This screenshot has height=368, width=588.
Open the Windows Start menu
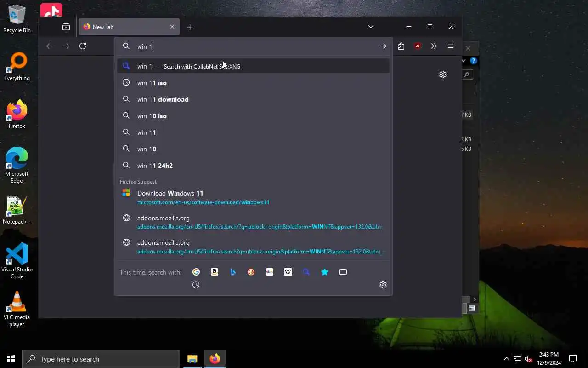(11, 359)
